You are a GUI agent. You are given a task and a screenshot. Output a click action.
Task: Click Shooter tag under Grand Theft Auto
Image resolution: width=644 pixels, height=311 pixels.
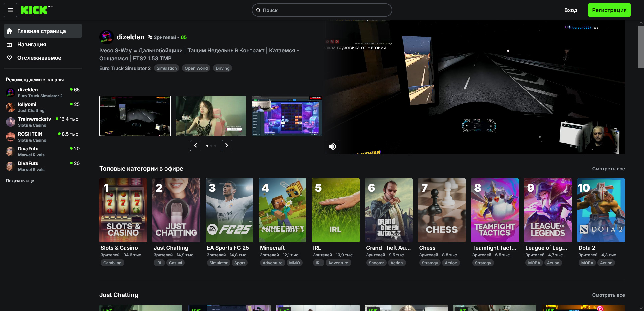pos(376,263)
